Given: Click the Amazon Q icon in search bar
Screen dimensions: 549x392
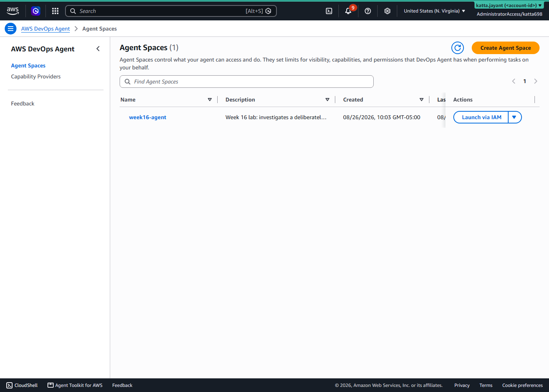Looking at the screenshot, I should (x=269, y=11).
